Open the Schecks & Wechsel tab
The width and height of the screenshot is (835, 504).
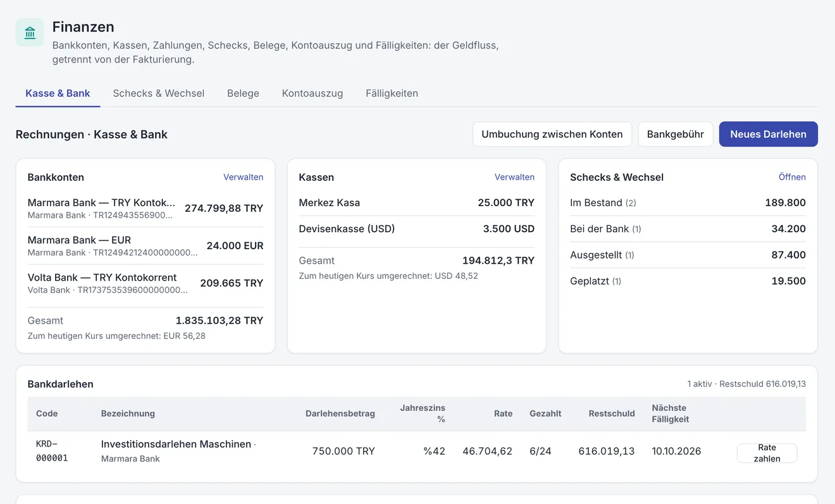(159, 93)
